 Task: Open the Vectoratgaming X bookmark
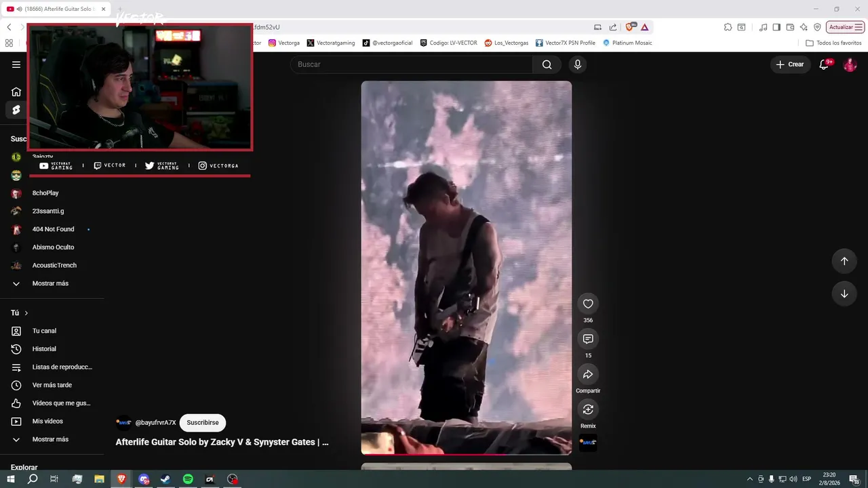(331, 43)
